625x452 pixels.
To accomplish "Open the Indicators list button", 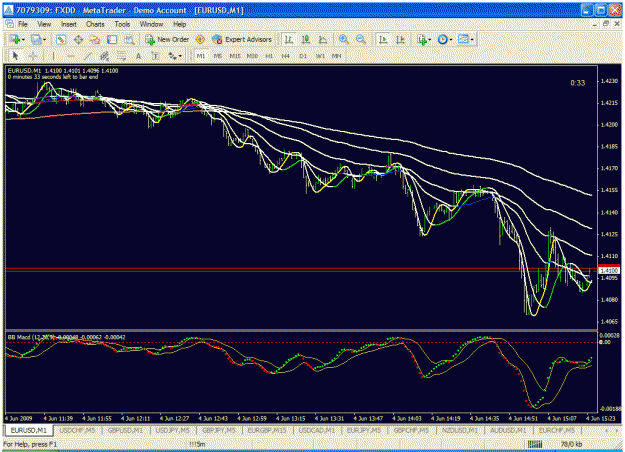I will pyautogui.click(x=424, y=39).
